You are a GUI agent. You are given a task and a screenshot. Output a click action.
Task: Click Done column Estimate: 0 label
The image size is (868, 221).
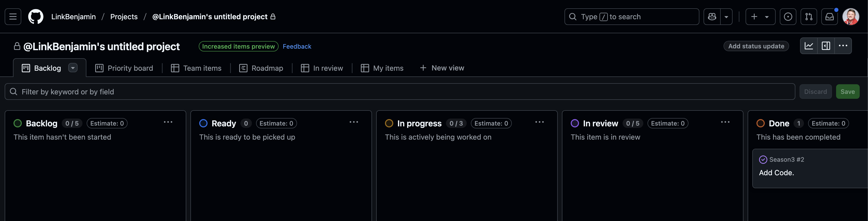(828, 123)
